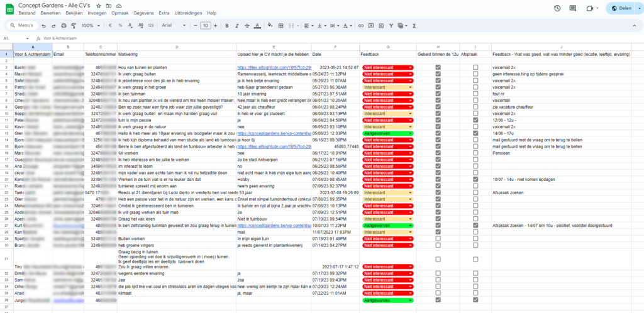Increase font size with plus icon
Image resolution: width=644 pixels, height=313 pixels.
pyautogui.click(x=215, y=25)
